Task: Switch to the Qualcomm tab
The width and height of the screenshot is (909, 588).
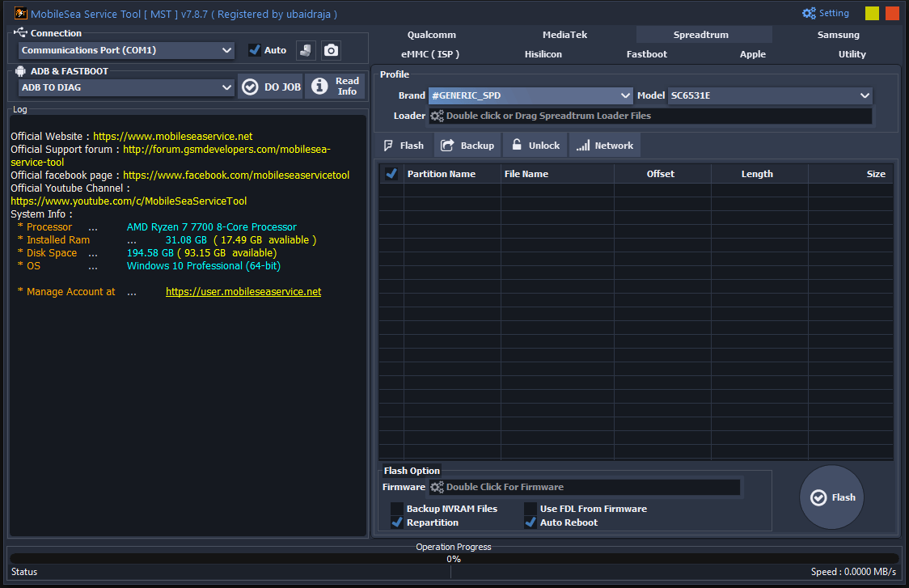Action: 431,35
